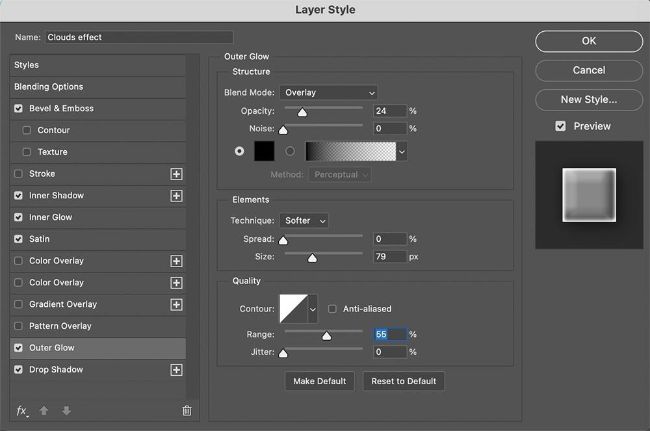Open the Blend Mode dropdown
The width and height of the screenshot is (650, 431).
coord(327,93)
